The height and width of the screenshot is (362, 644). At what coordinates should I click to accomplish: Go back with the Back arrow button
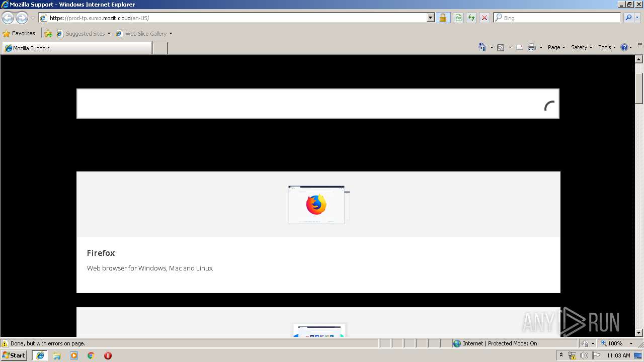8,18
